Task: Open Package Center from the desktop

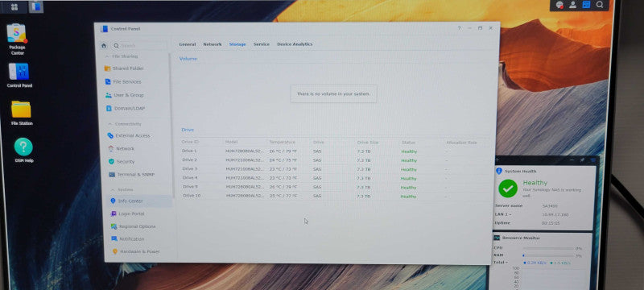Action: 17,39
